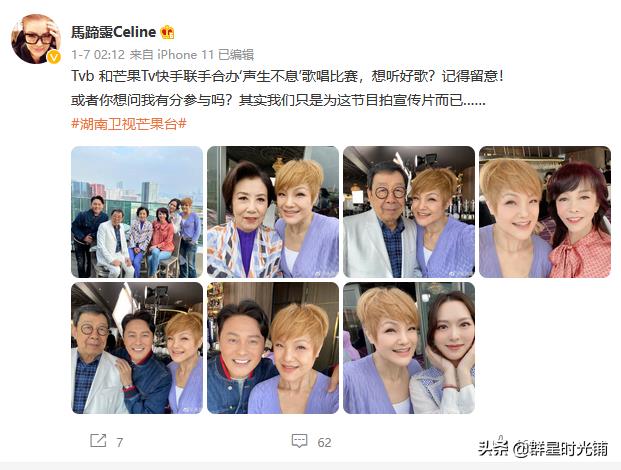Click the 头条 @群星时光铺 watermark
Image resolution: width=621 pixels, height=470 pixels.
(543, 448)
